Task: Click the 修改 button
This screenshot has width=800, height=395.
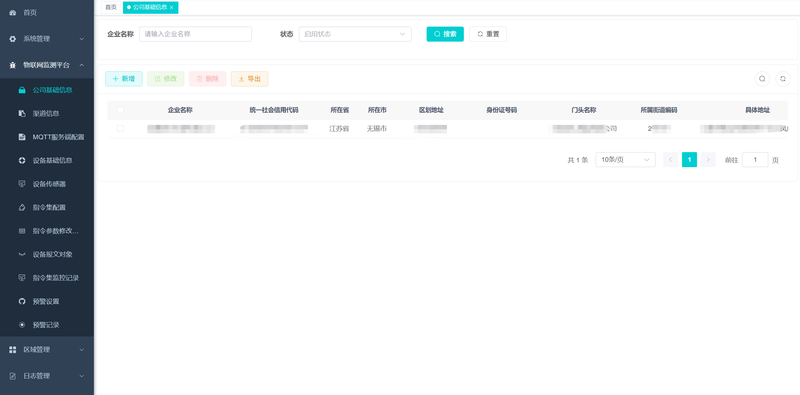Action: (166, 79)
